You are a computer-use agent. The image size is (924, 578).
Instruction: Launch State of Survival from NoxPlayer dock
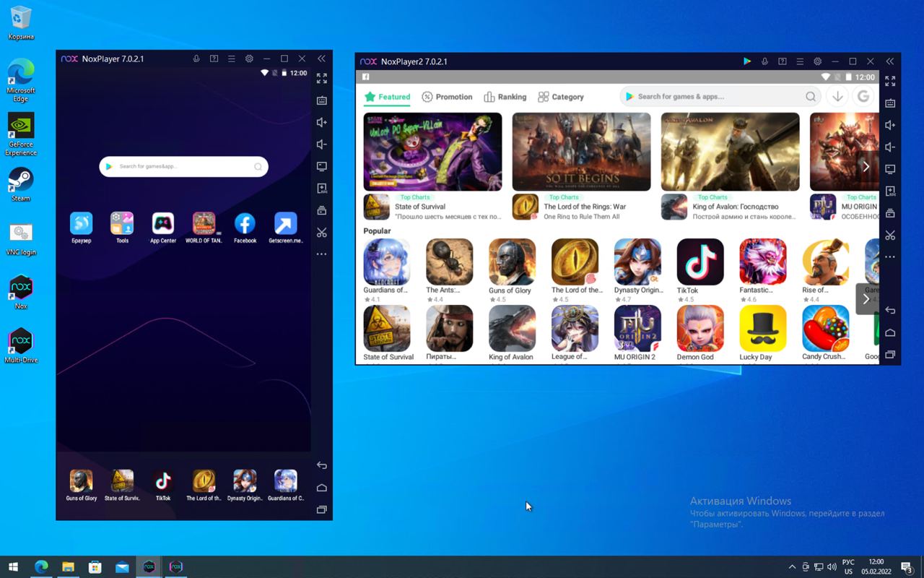pyautogui.click(x=122, y=481)
